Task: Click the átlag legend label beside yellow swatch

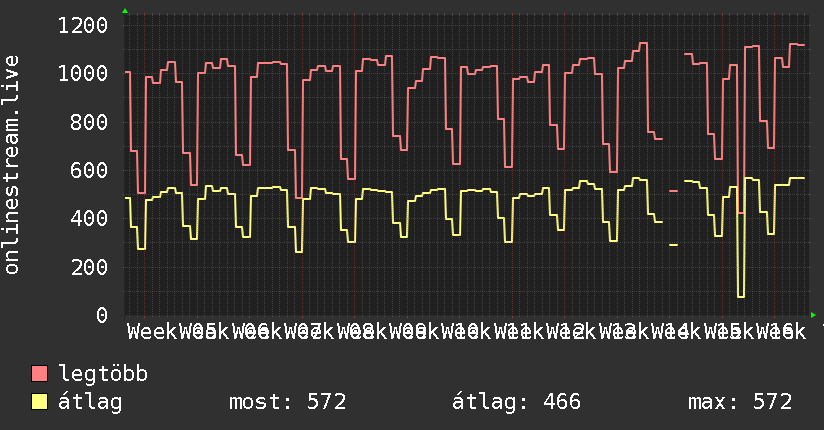Action: [x=90, y=402]
